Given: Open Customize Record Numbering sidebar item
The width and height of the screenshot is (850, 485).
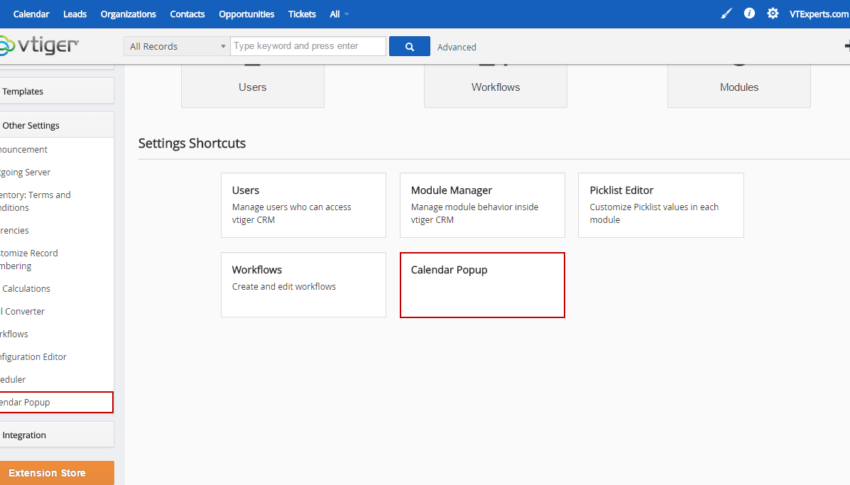Looking at the screenshot, I should click(29, 260).
